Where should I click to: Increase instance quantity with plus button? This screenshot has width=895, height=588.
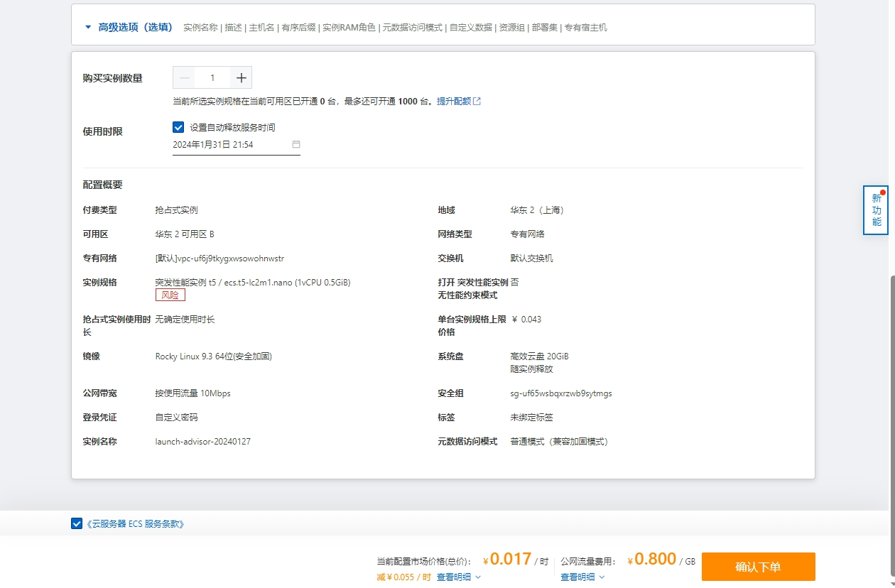(241, 77)
